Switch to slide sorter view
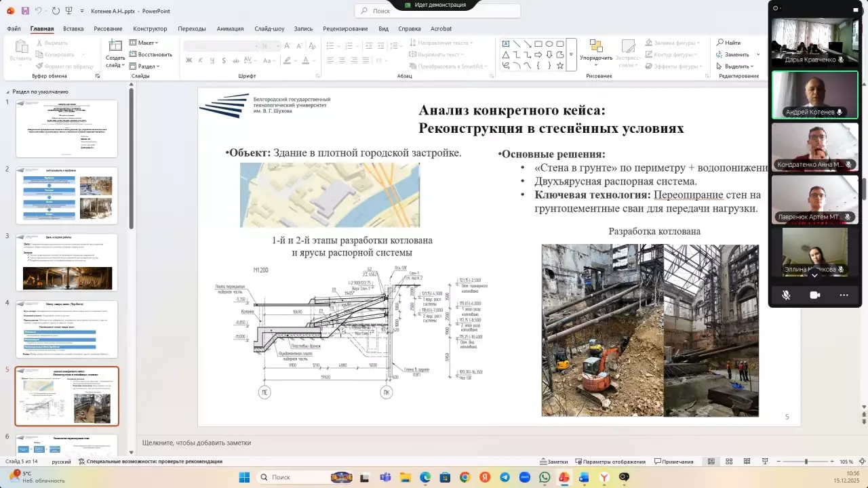868x488 pixels. pyautogui.click(x=729, y=462)
